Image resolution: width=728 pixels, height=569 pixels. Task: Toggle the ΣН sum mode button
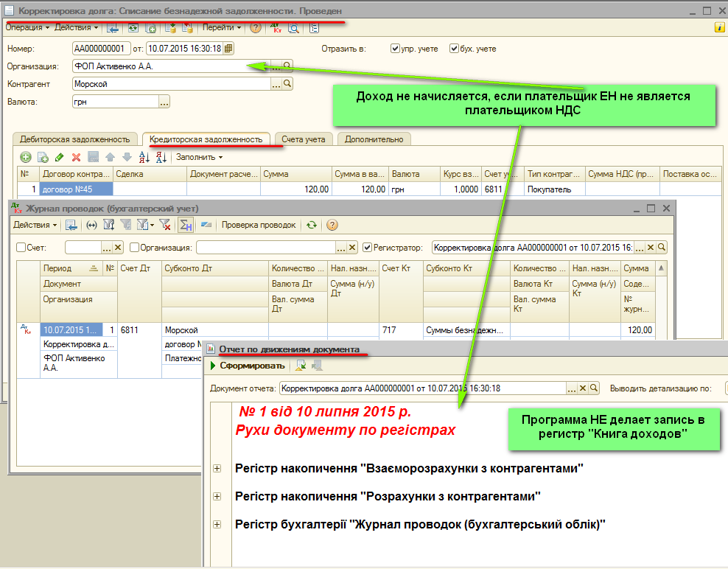point(186,226)
